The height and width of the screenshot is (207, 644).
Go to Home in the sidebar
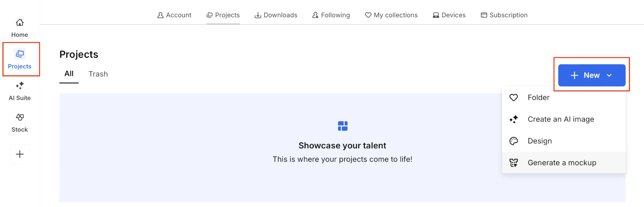click(x=19, y=28)
